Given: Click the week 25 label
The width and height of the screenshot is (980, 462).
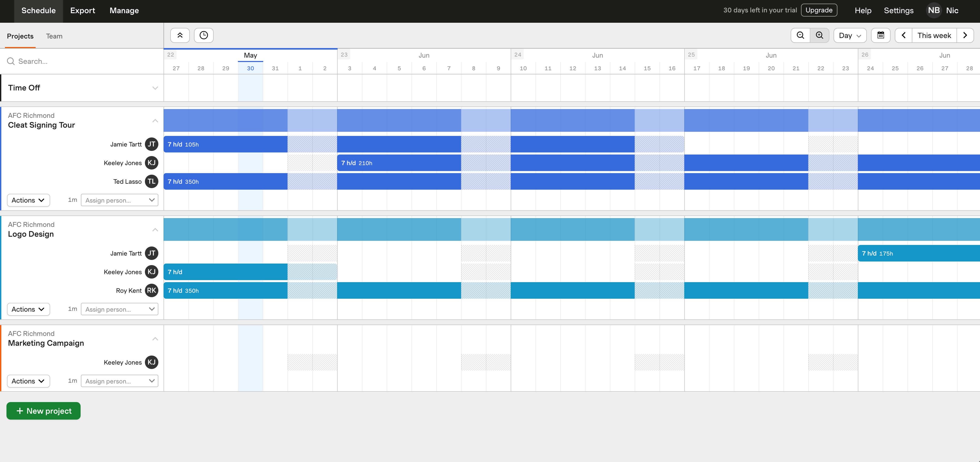Looking at the screenshot, I should click(691, 55).
